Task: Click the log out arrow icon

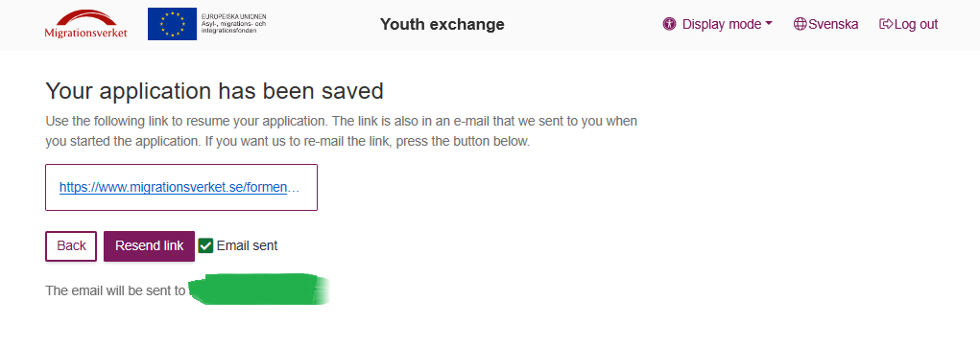Action: click(886, 24)
